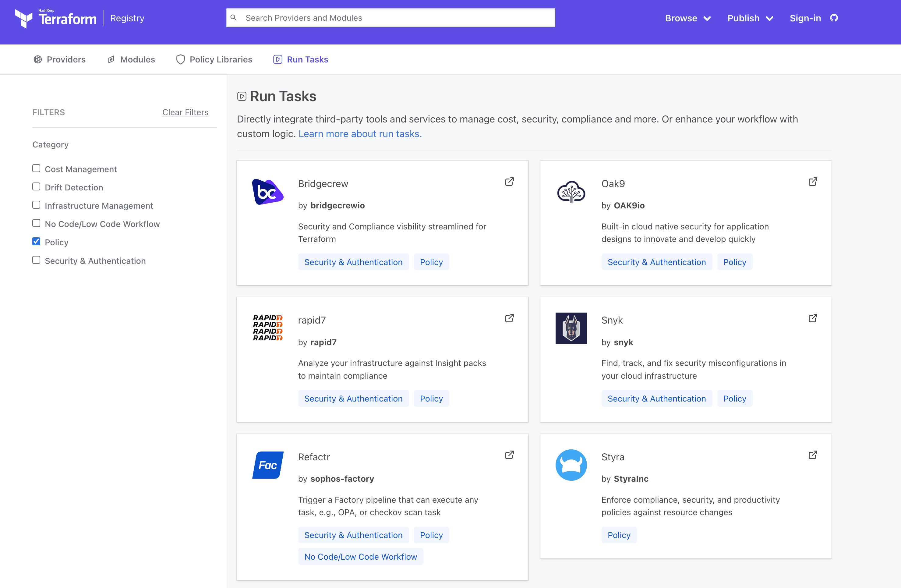Open the Publish dropdown menu
The height and width of the screenshot is (588, 901).
point(750,18)
